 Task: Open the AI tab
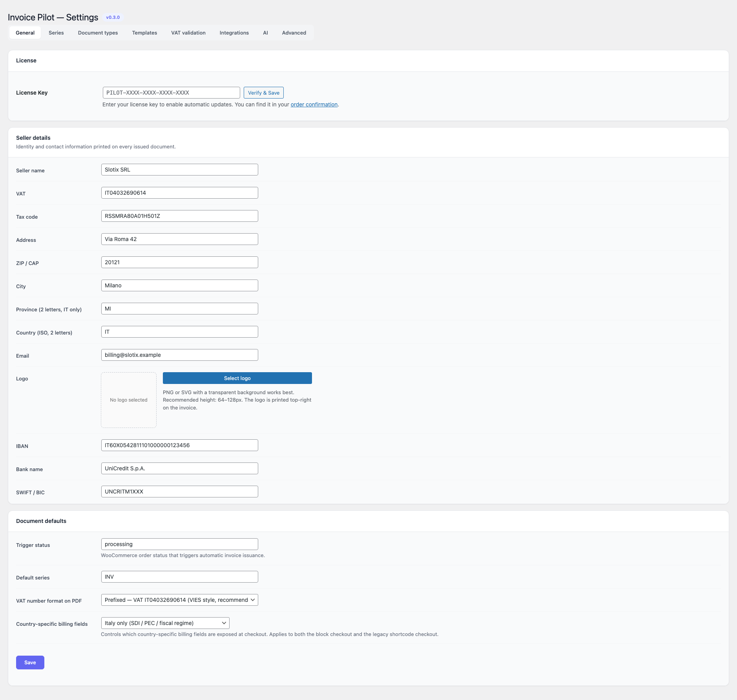coord(265,33)
